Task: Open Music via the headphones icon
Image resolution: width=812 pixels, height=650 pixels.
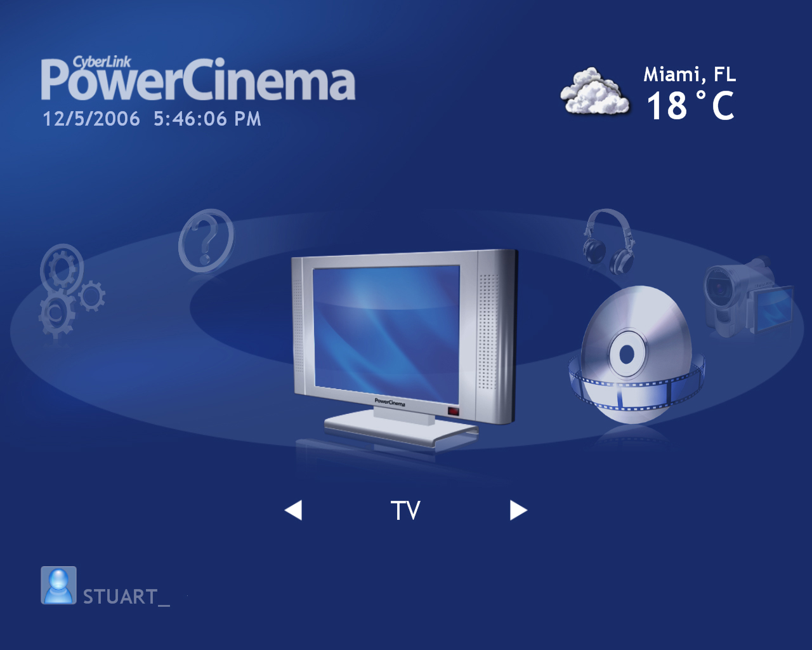Action: point(608,241)
